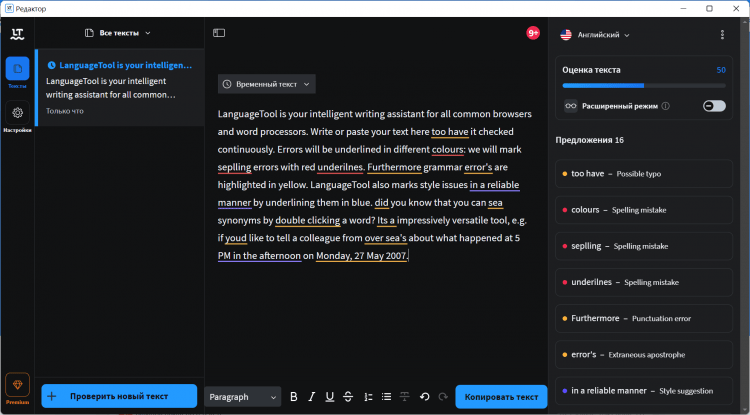
Task: Insert a numbered list
Action: point(368,397)
